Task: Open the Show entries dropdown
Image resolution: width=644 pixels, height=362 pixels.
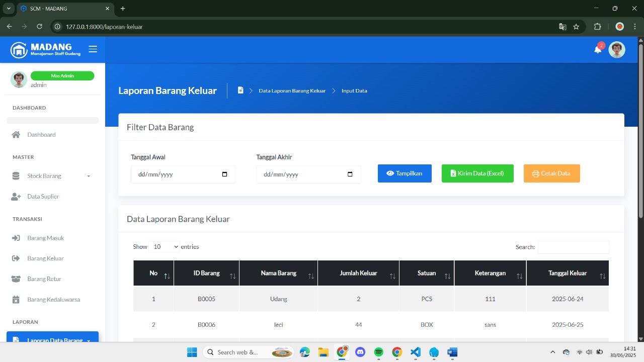Action: point(165,247)
